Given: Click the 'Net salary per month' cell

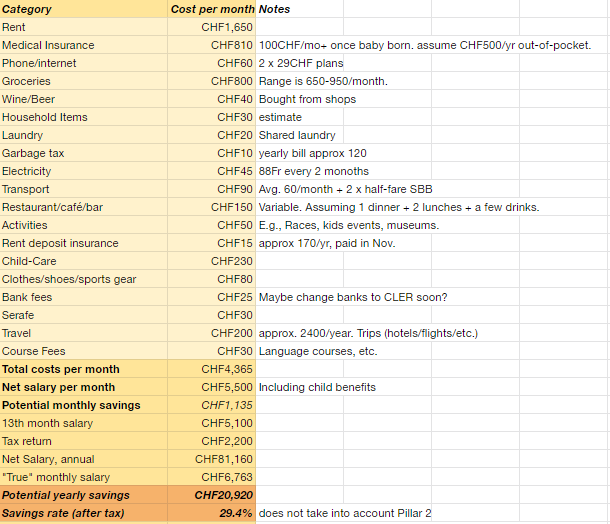Looking at the screenshot, I should click(x=84, y=387).
